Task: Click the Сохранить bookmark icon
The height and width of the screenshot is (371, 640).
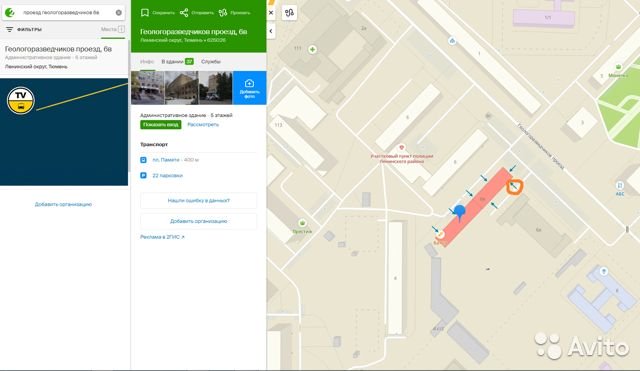Action: click(145, 13)
